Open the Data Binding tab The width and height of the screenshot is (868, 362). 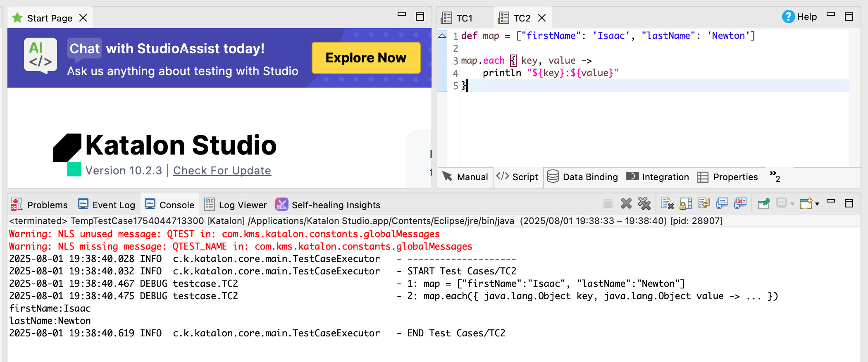tap(582, 177)
